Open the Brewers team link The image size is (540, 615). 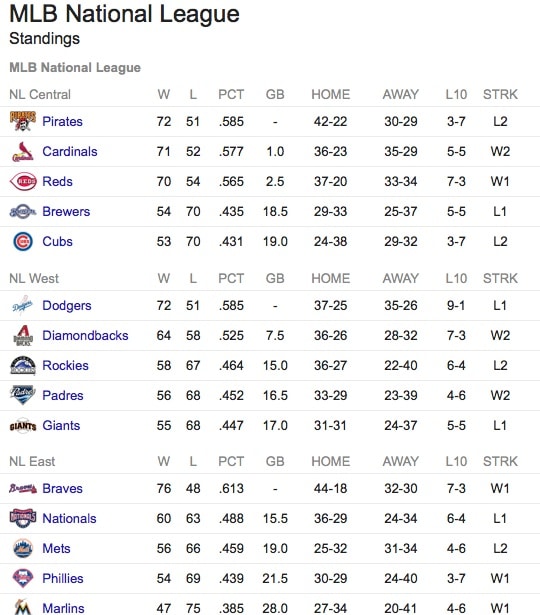(66, 212)
